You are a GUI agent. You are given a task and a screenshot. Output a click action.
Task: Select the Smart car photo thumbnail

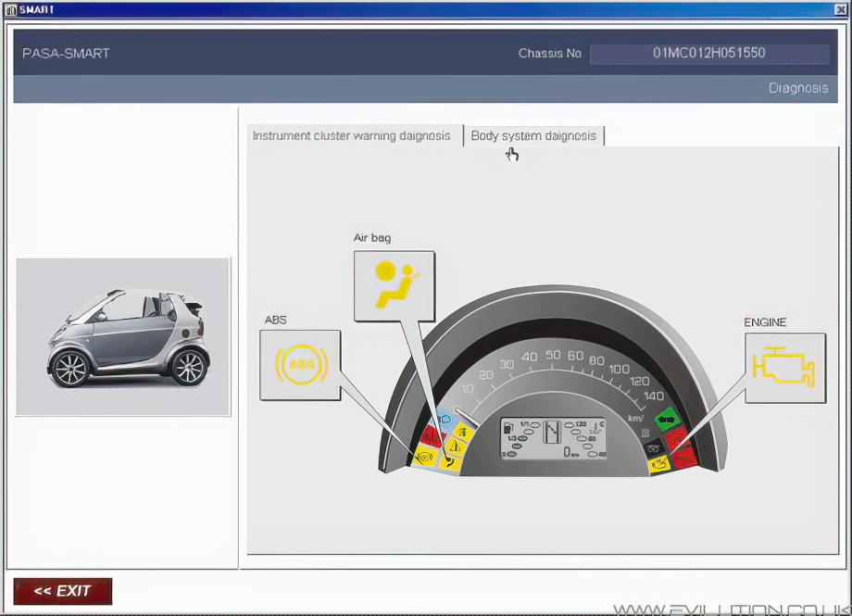(x=123, y=337)
